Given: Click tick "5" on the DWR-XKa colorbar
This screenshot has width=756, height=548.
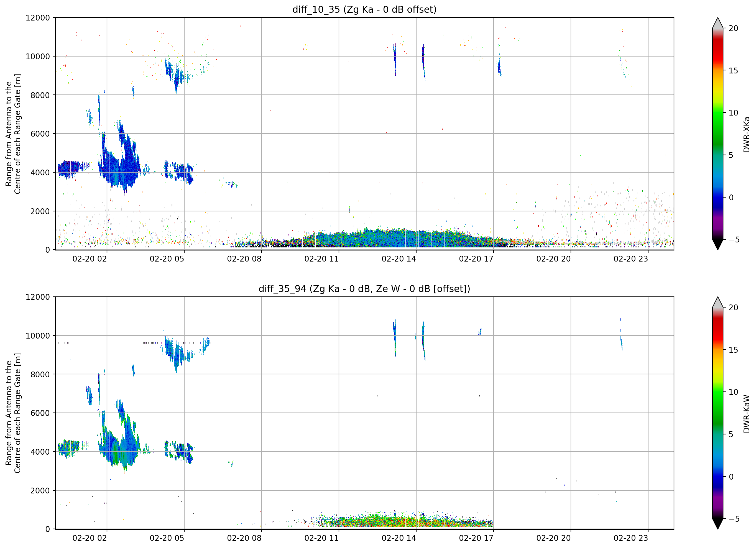Looking at the screenshot, I should 731,155.
